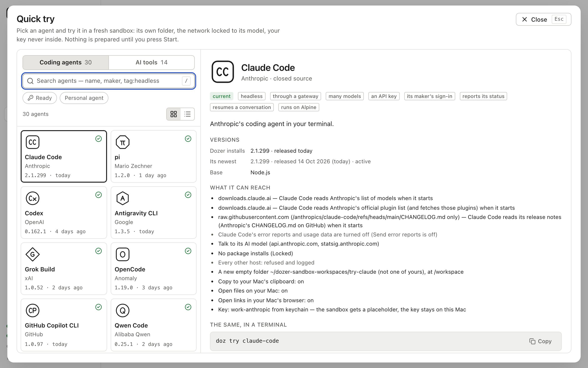This screenshot has height=368, width=588.
Task: Click the 'No package installs (Locked)' line
Action: [x=255, y=254]
